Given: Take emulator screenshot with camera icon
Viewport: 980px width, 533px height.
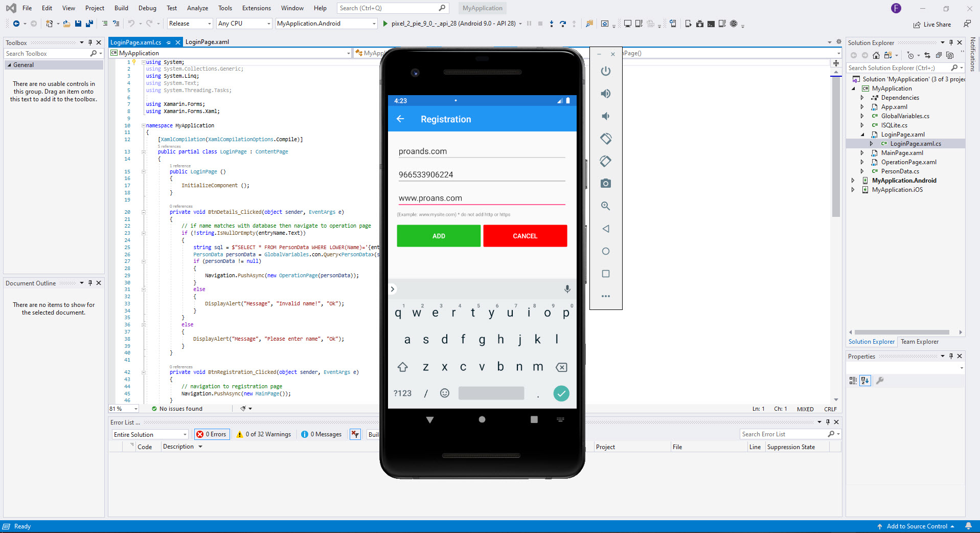Looking at the screenshot, I should click(606, 184).
